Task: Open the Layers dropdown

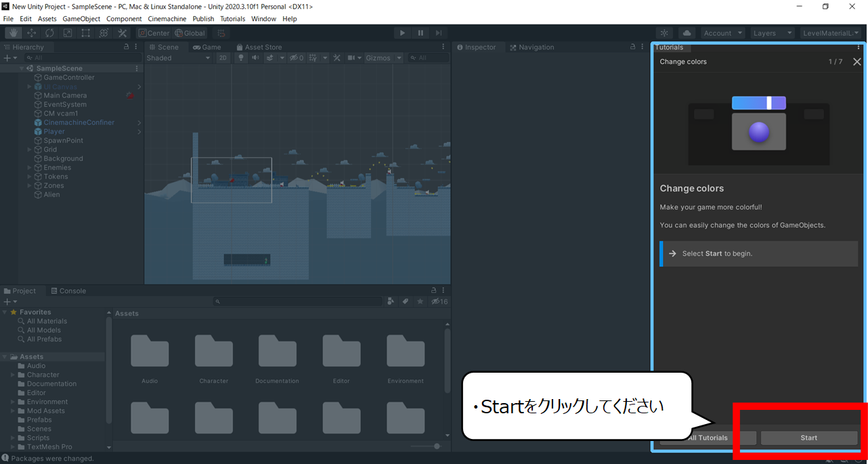Action: point(772,33)
